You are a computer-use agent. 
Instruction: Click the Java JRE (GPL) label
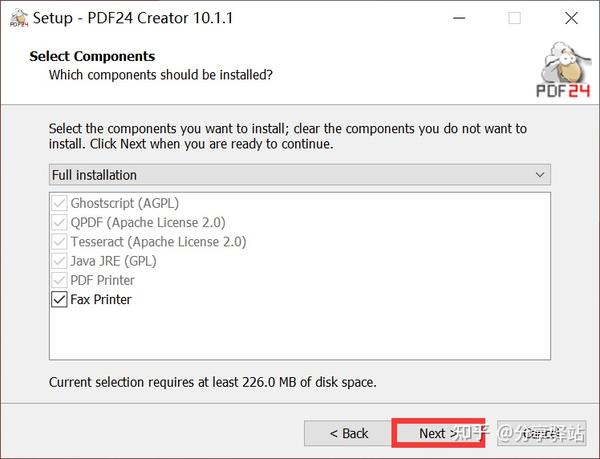tap(113, 261)
